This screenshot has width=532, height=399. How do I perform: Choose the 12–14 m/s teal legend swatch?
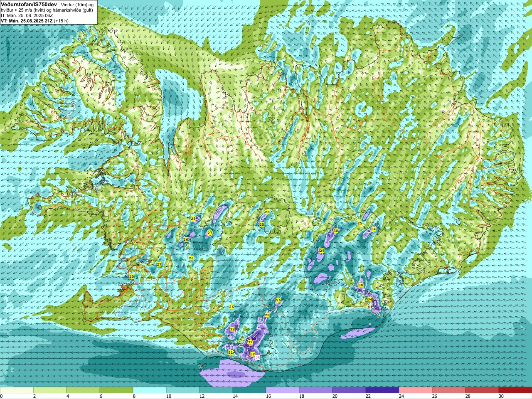coord(216,390)
